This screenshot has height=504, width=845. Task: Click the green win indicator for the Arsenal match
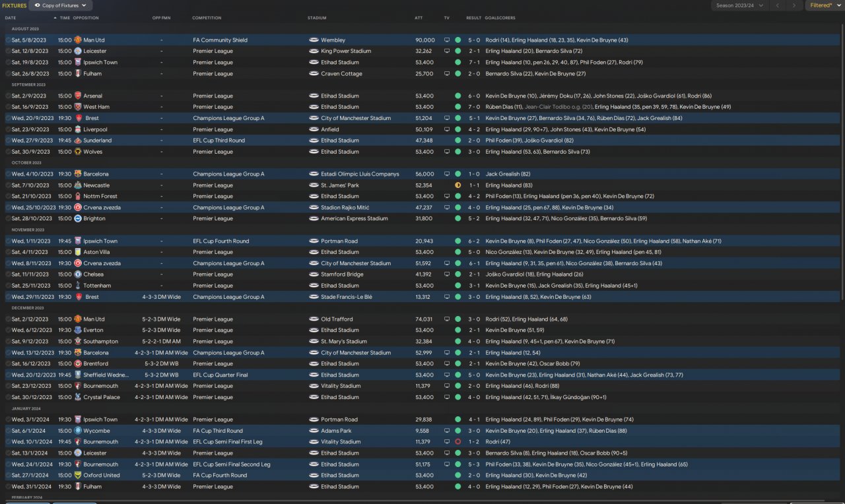(458, 96)
